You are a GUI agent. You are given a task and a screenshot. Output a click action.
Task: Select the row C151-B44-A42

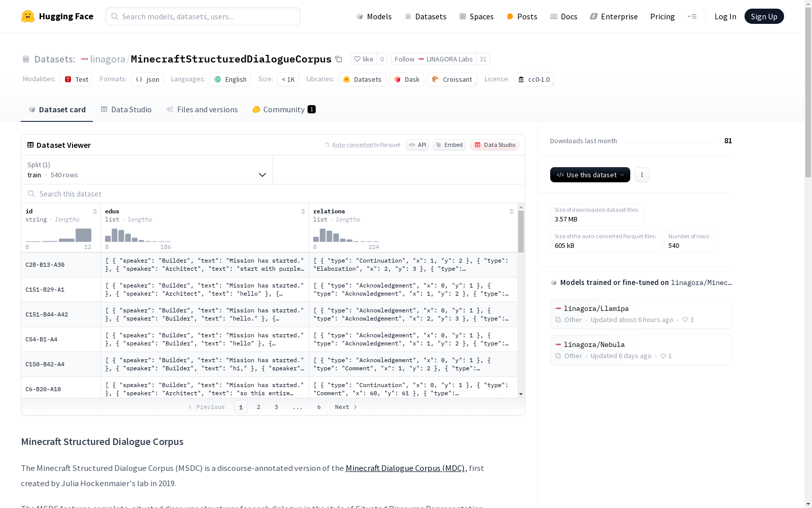coord(269,314)
